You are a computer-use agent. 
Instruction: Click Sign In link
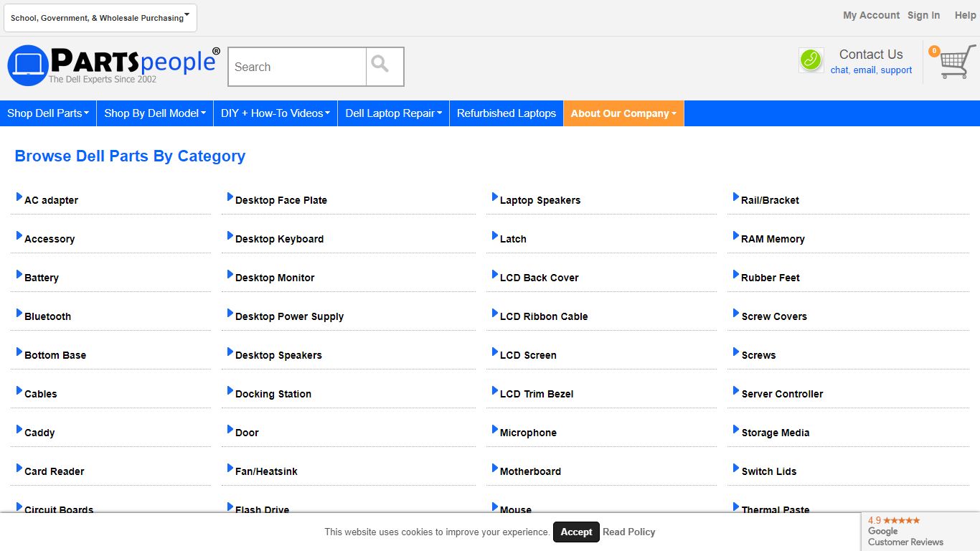pos(923,15)
